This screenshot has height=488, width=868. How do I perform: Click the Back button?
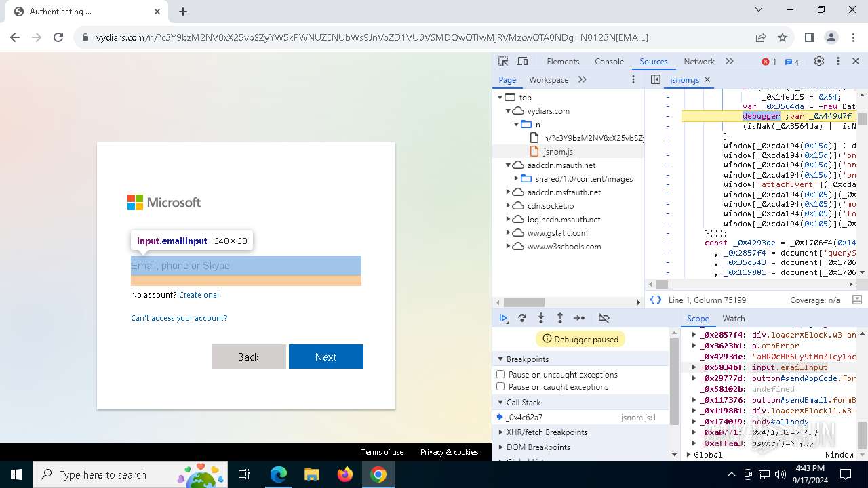coord(248,357)
